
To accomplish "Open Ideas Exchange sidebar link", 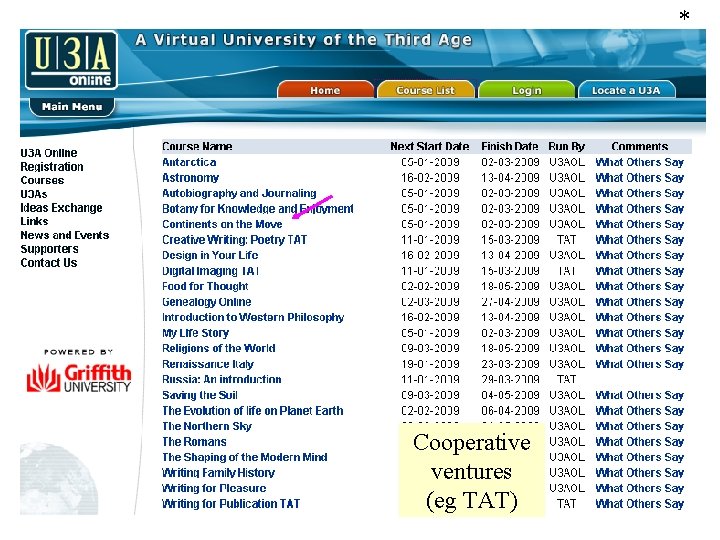I will 61,208.
